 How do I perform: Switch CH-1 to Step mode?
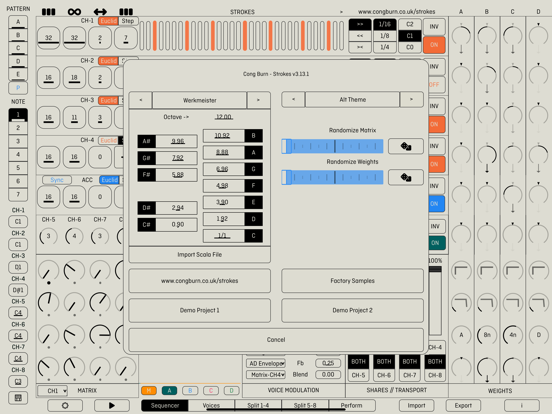coord(128,21)
